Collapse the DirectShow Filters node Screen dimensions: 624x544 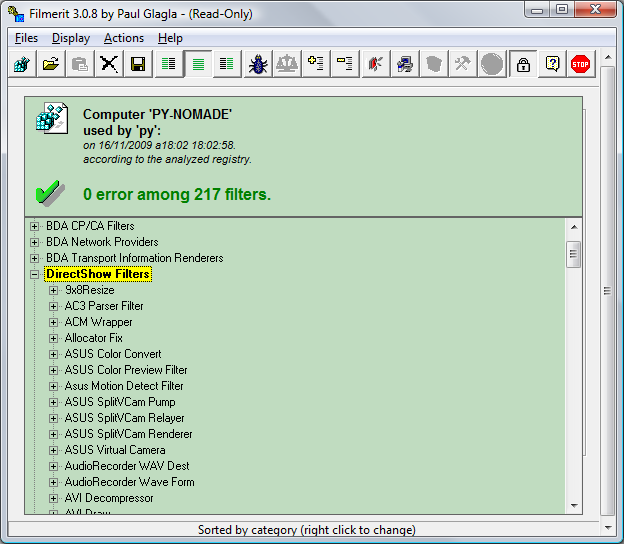[35, 274]
